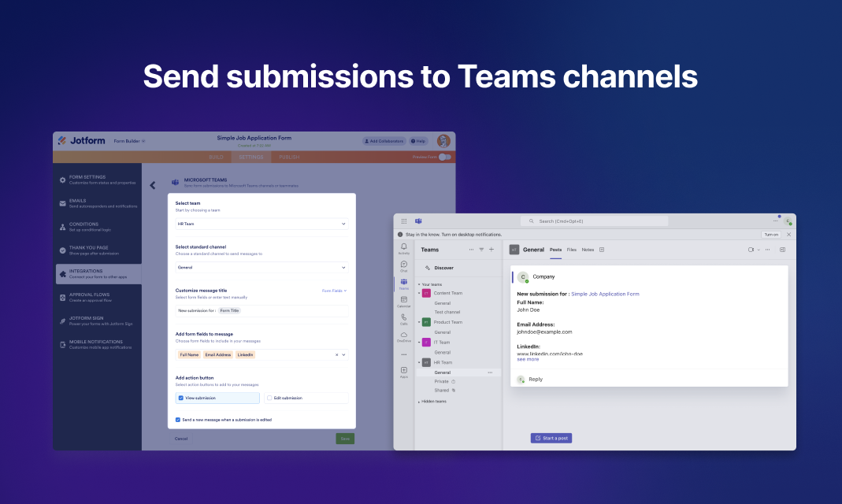The image size is (842, 504).
Task: Open Form Settings in Jotform sidebar
Action: (98, 180)
